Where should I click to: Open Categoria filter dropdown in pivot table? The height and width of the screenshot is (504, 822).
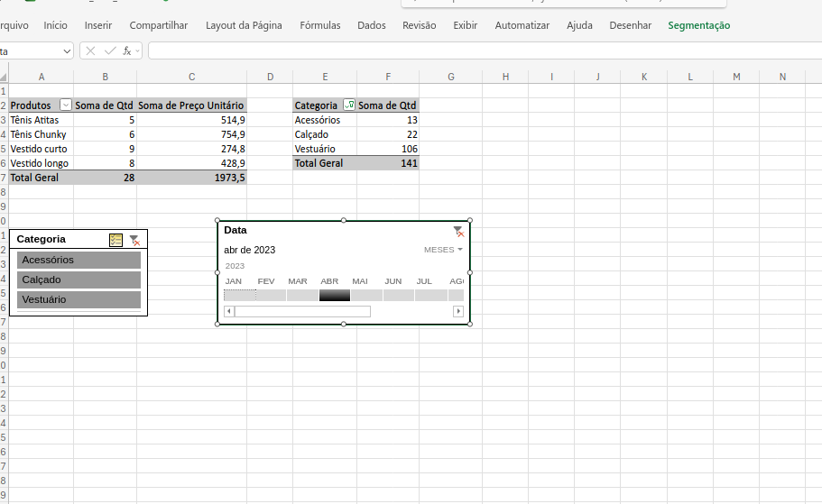349,105
